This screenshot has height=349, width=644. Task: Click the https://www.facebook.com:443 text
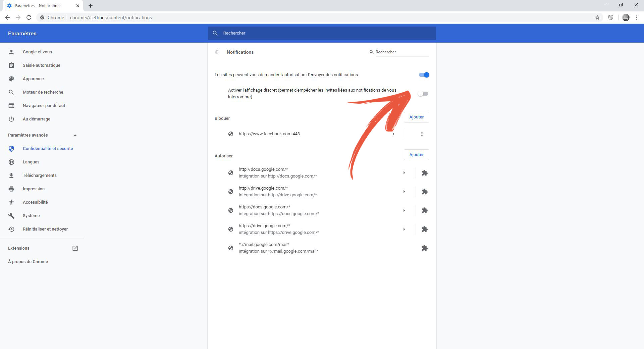(x=269, y=134)
